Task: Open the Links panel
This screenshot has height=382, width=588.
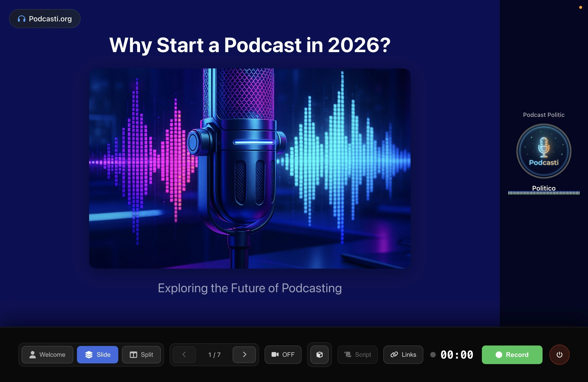Action: 403,355
